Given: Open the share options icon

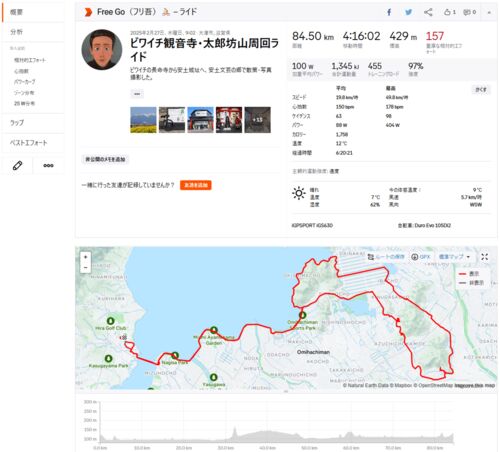Looking at the screenshot, I should point(428,12).
